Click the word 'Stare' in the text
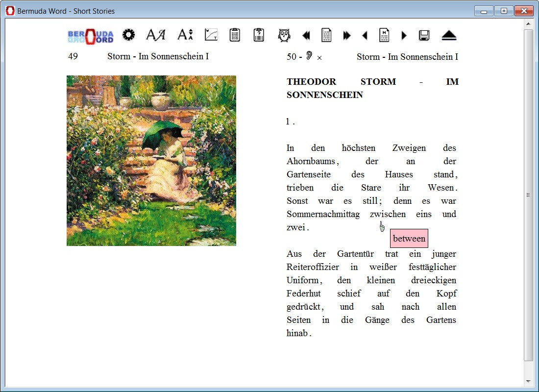Screen dimensions: 539x392 [371, 188]
